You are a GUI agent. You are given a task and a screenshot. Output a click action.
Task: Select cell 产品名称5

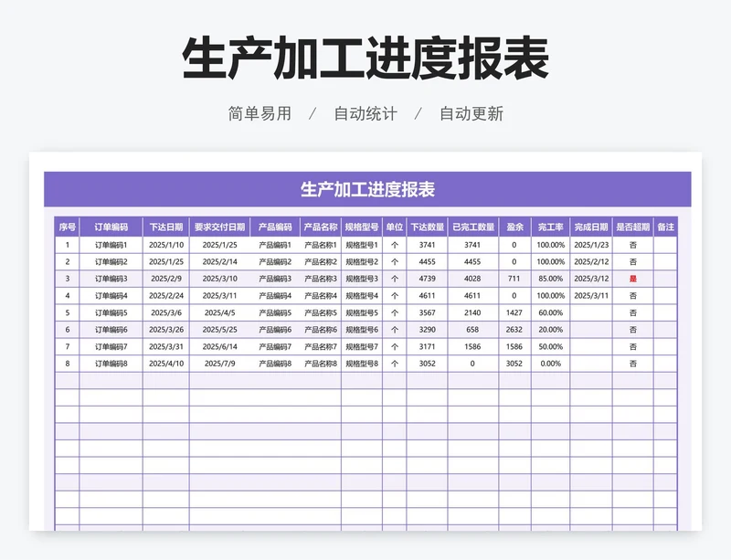[x=321, y=312]
